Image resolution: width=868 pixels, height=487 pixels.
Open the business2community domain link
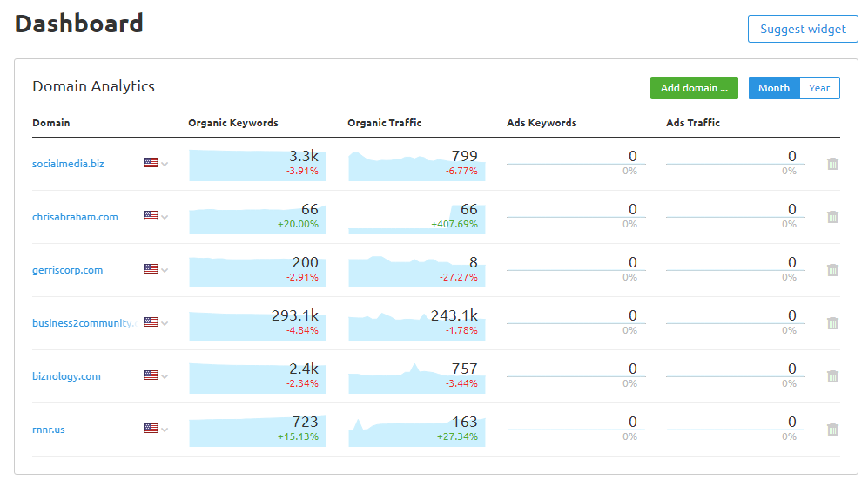(x=84, y=323)
